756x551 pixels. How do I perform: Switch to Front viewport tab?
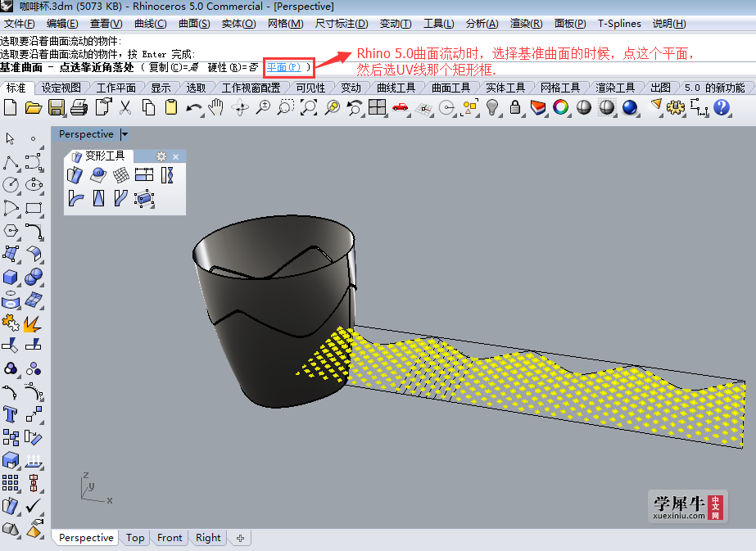coord(170,538)
